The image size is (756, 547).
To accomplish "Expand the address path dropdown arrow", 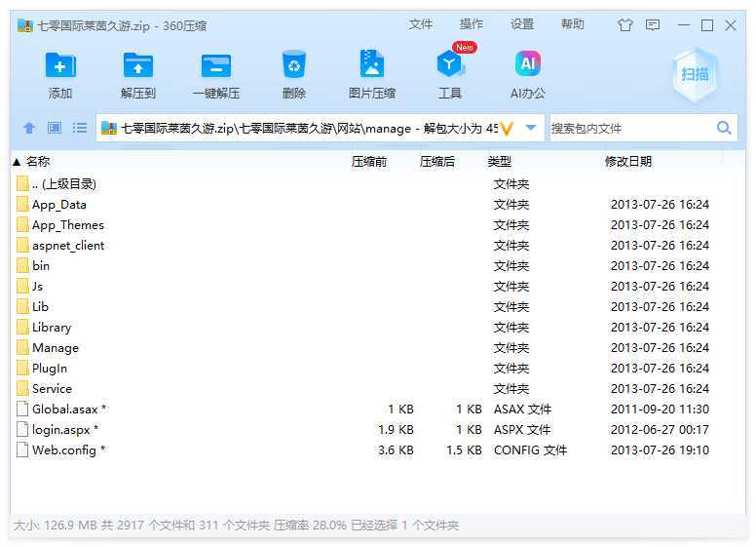I will point(531,128).
